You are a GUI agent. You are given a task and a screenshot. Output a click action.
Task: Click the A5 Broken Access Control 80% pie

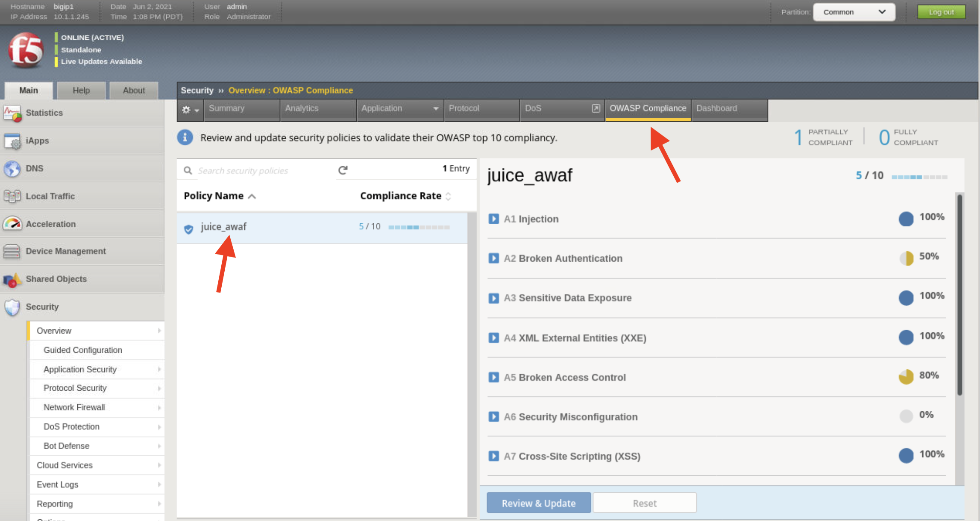pos(906,377)
